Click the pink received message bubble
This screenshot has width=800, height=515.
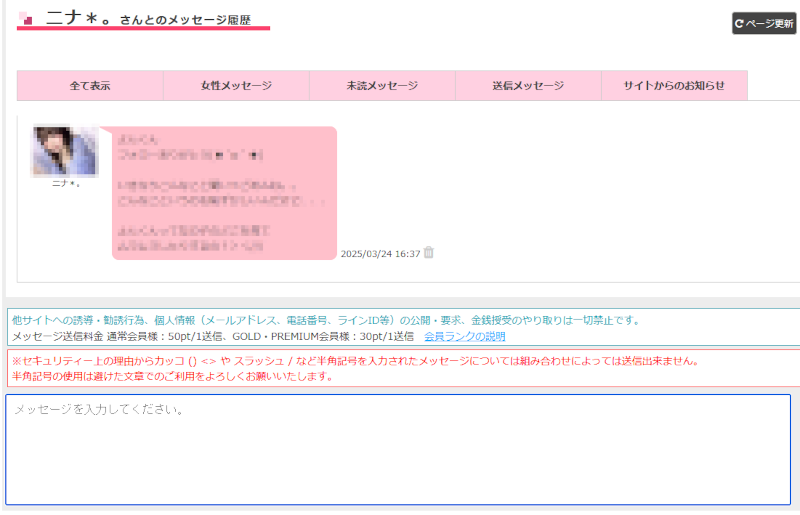[224, 193]
